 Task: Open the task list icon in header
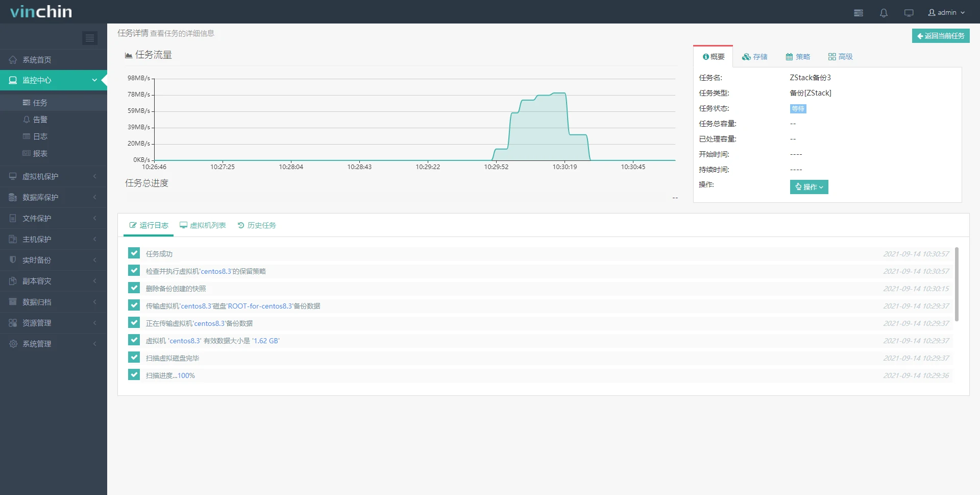click(x=859, y=13)
